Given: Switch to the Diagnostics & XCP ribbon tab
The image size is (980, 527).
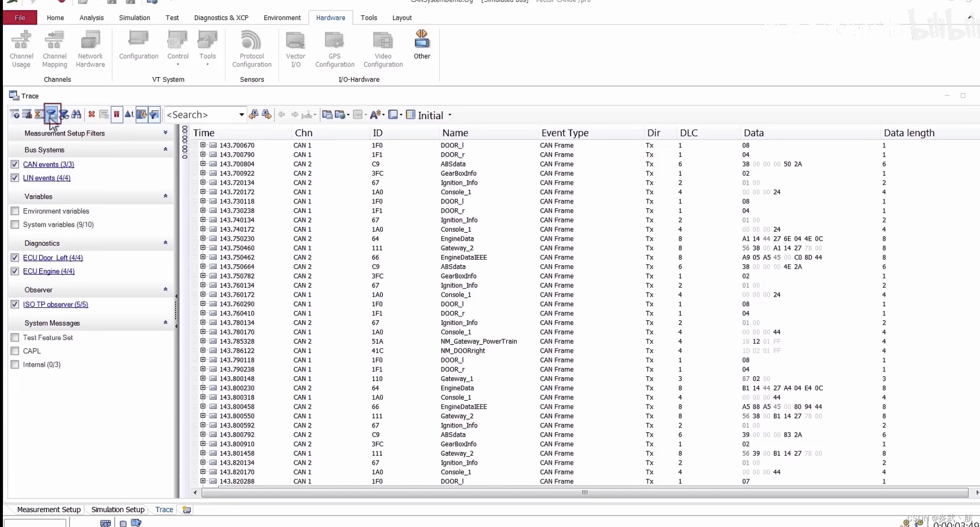Looking at the screenshot, I should click(221, 18).
